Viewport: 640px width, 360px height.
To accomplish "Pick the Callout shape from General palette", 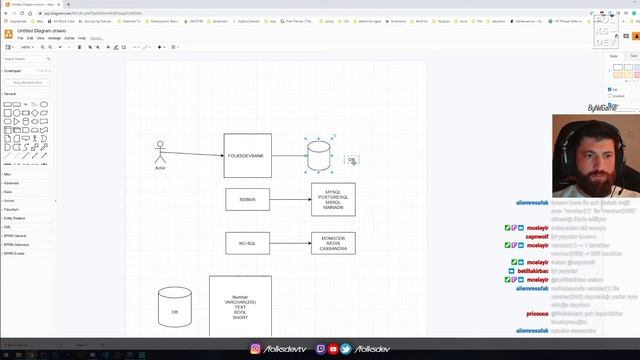I will (x=26, y=138).
